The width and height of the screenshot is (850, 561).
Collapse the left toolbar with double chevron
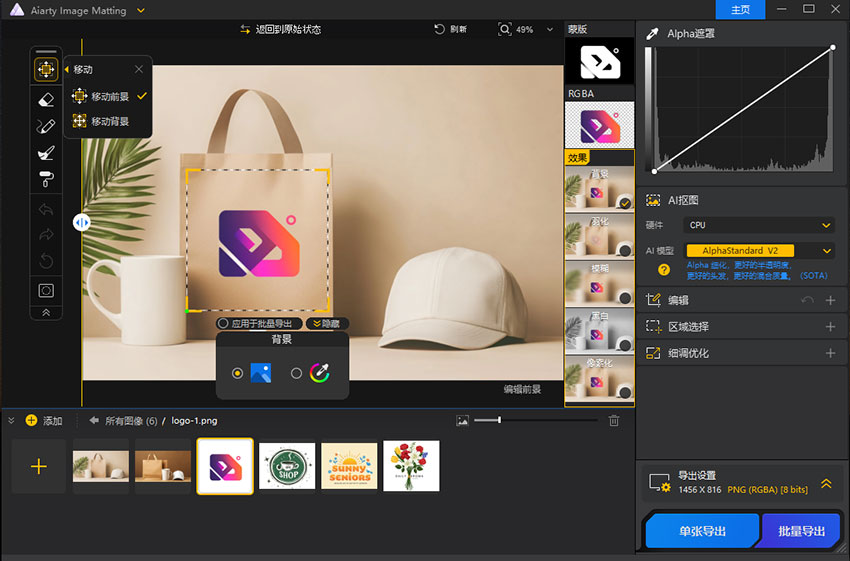[x=46, y=313]
